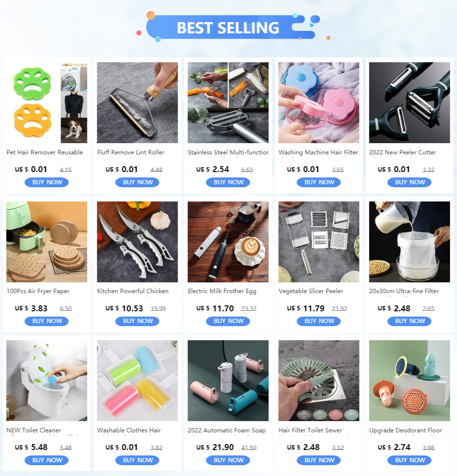Buy the Washing Machine Hair Filter
The width and height of the screenshot is (457, 476).
click(x=319, y=182)
